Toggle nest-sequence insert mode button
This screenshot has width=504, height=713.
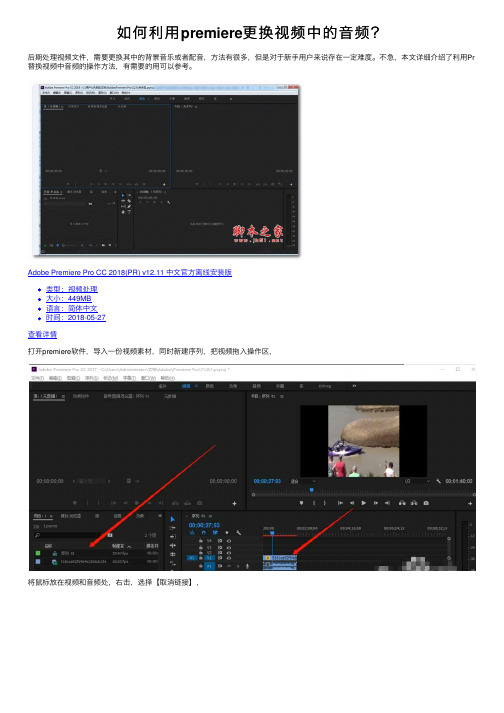coord(192,532)
